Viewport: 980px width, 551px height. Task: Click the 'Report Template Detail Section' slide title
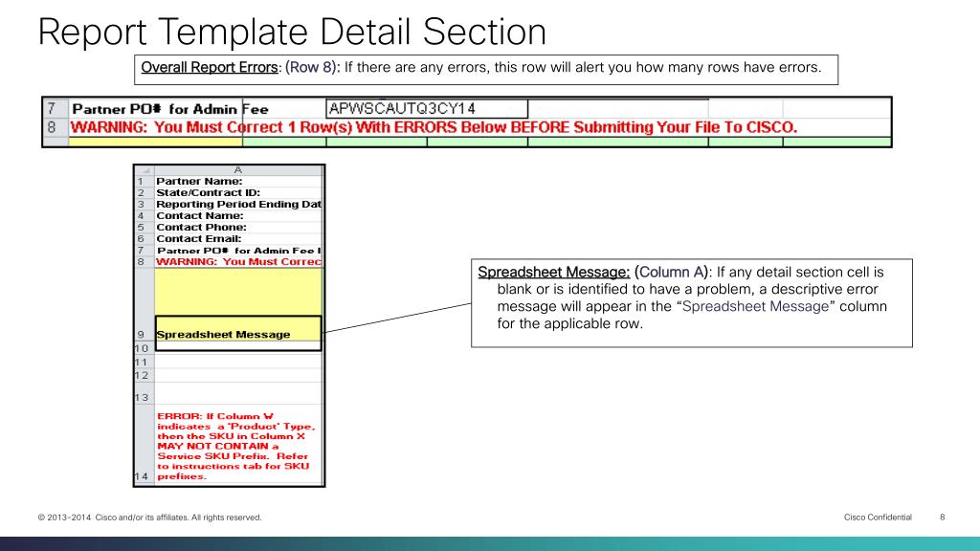point(292,33)
